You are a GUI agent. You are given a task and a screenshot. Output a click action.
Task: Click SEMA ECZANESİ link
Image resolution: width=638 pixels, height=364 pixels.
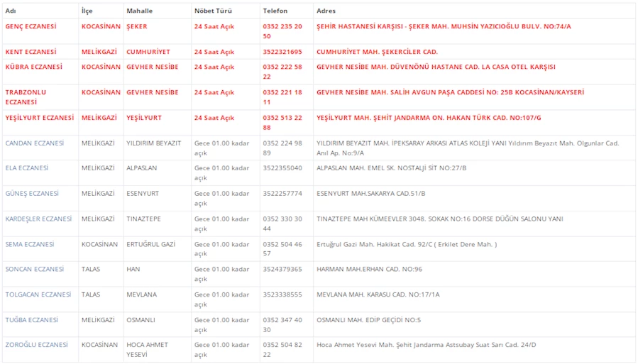30,244
